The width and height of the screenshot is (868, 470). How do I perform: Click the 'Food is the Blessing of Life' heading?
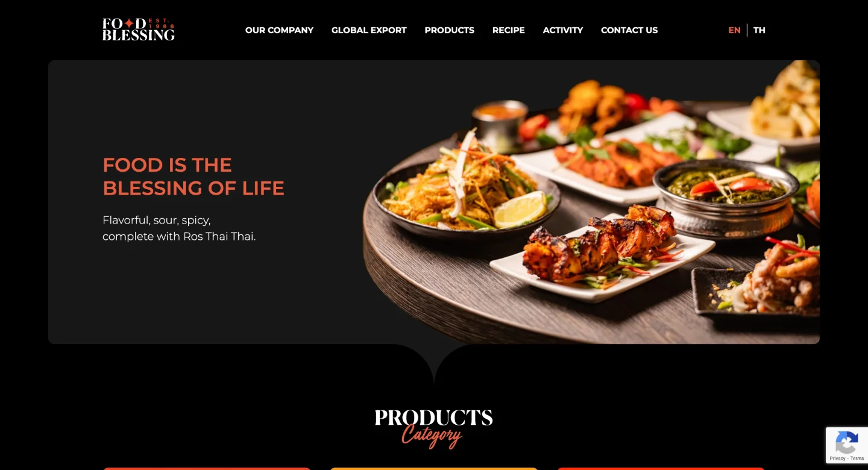click(193, 177)
